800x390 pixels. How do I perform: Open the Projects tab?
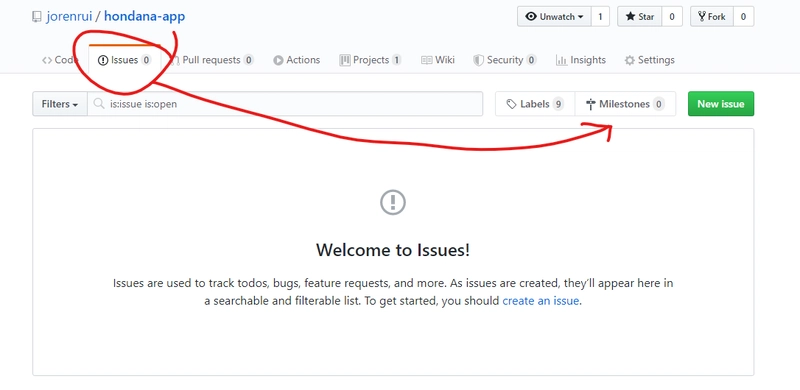(x=370, y=60)
